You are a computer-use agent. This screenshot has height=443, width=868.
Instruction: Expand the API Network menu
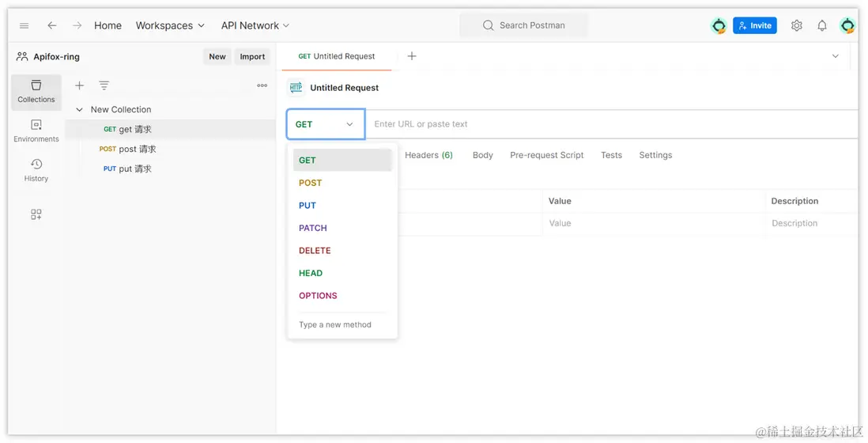coord(255,25)
